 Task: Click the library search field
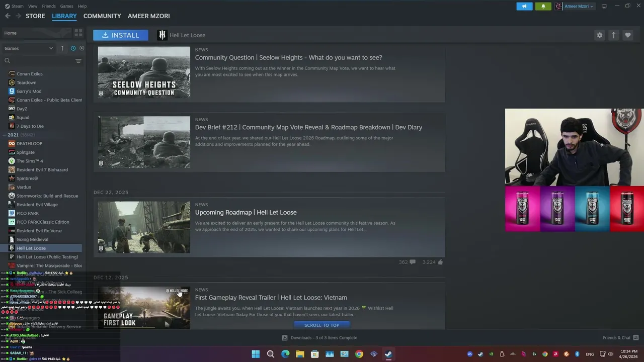pyautogui.click(x=38, y=61)
